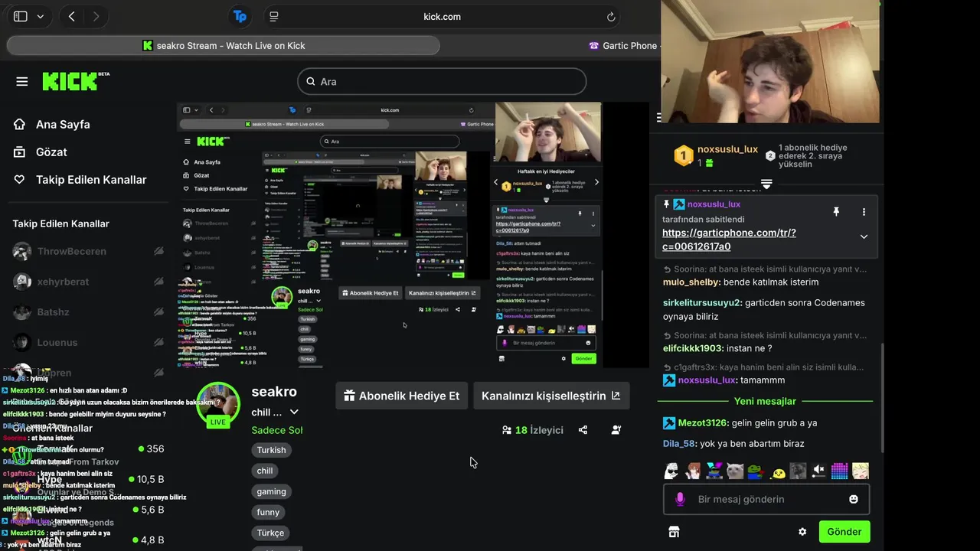Share the stream via share icon

point(583,430)
